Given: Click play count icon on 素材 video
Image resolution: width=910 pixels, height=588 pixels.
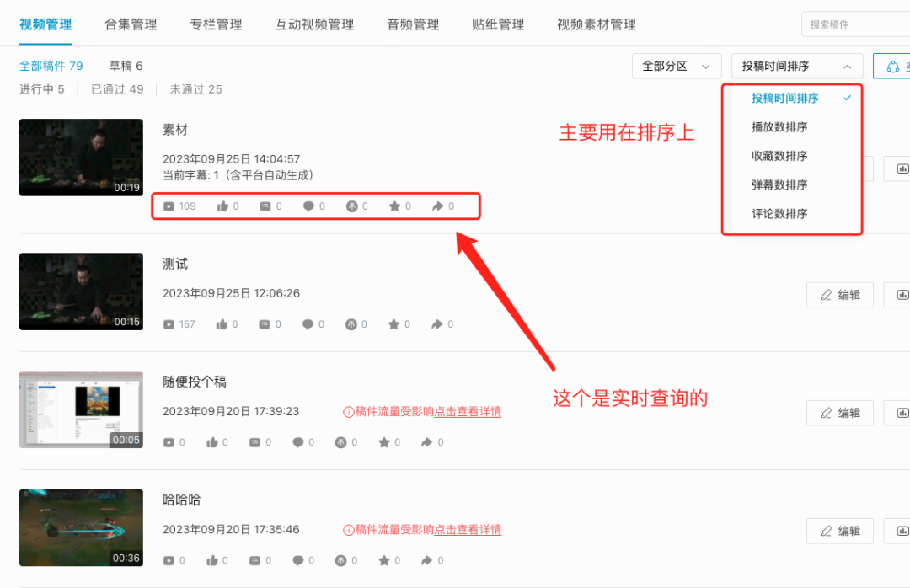Looking at the screenshot, I should [169, 206].
